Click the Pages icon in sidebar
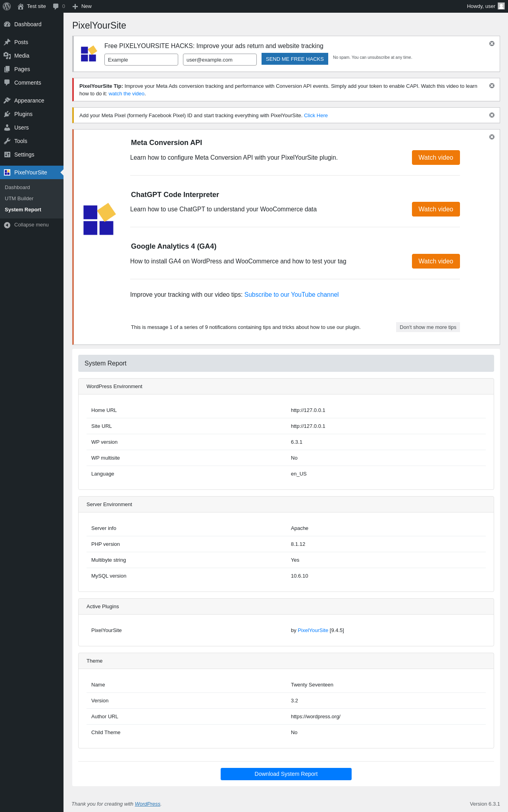Image resolution: width=508 pixels, height=812 pixels. tap(7, 69)
